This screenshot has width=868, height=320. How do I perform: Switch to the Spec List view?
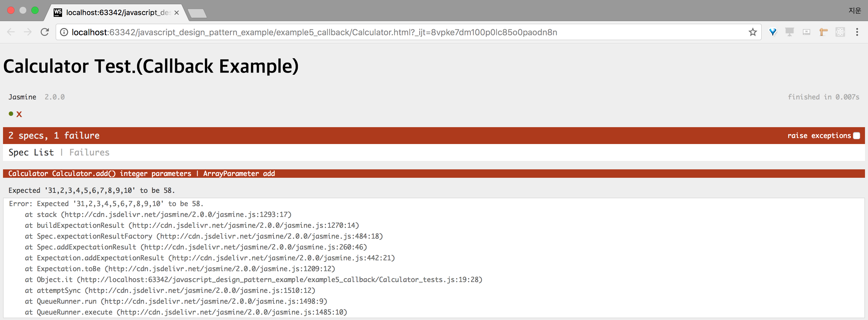[31, 152]
